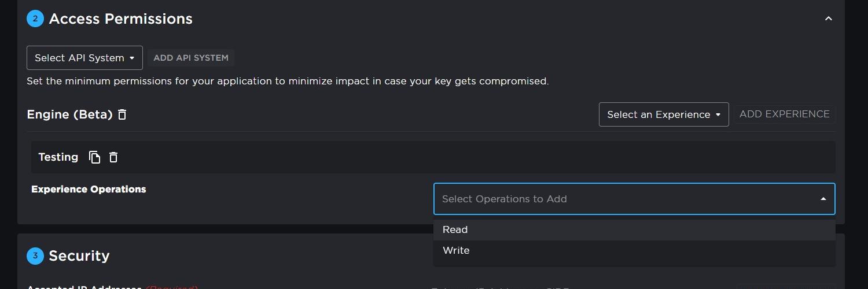Collapse the Access Permissions section

coord(828,18)
